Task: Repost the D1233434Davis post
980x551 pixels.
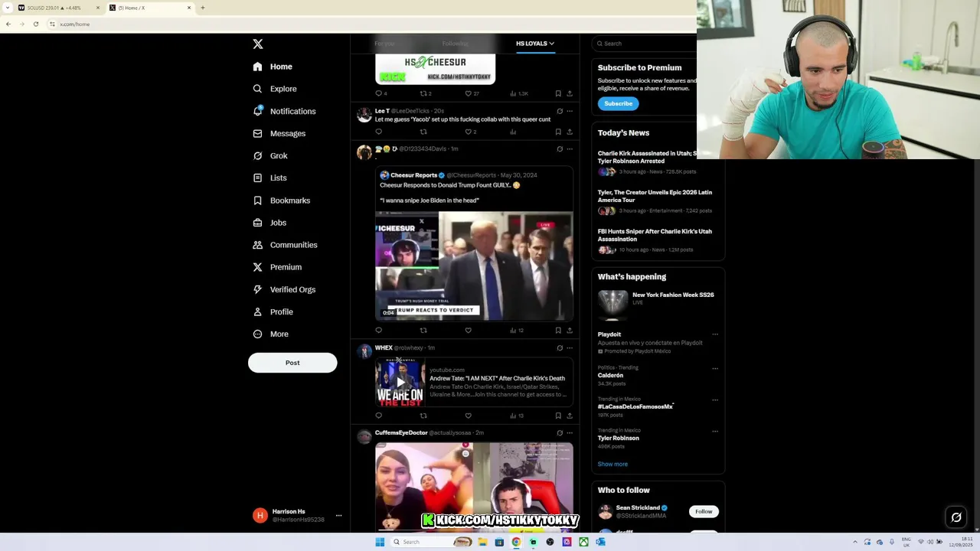Action: (x=423, y=331)
